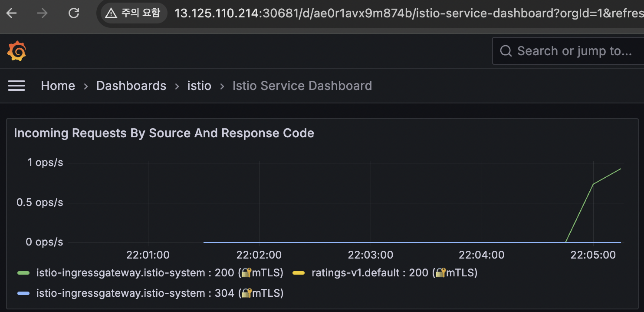Open the Grafana logo home icon
This screenshot has width=644, height=312.
click(x=17, y=51)
